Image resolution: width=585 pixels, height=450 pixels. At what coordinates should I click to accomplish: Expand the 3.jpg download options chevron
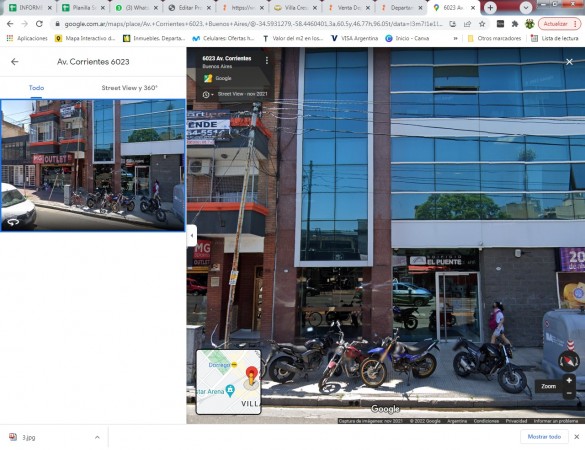coord(97,437)
